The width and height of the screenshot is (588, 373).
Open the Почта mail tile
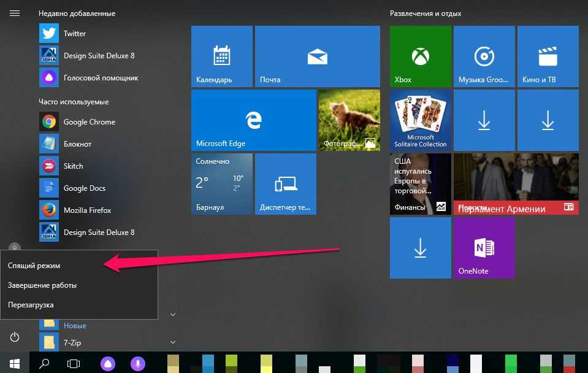(x=316, y=56)
